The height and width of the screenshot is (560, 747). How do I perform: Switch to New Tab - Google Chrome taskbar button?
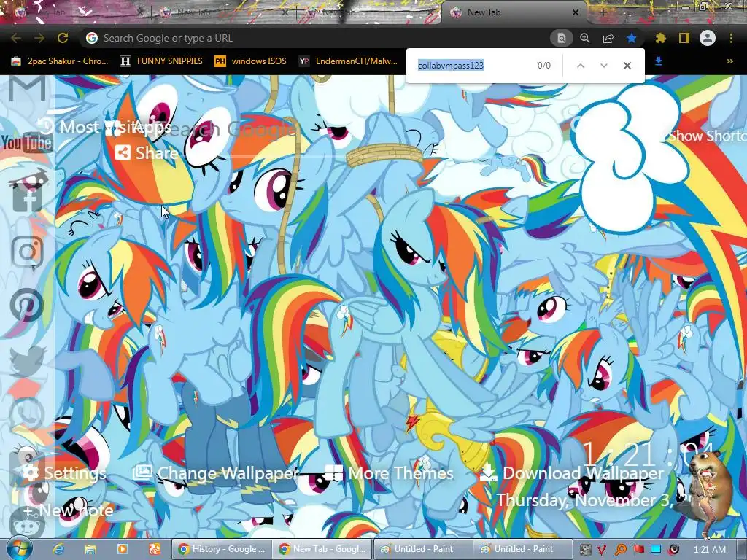pos(322,549)
